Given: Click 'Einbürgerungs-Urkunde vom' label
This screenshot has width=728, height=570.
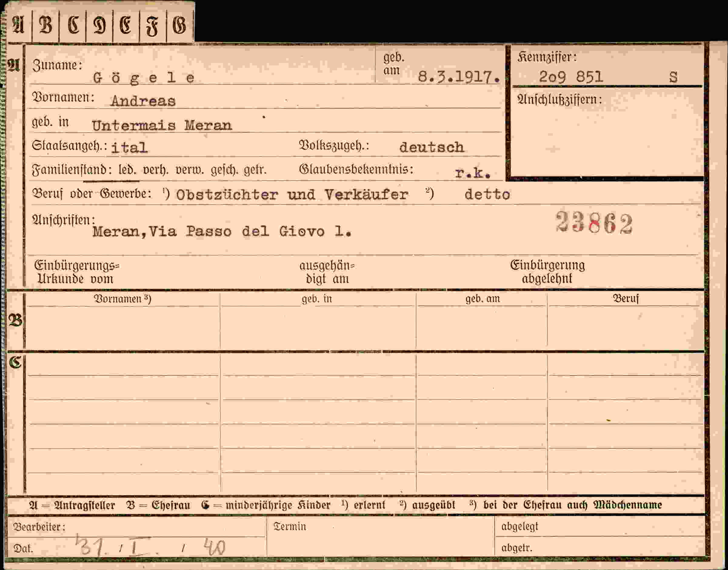Looking at the screenshot, I should (77, 272).
